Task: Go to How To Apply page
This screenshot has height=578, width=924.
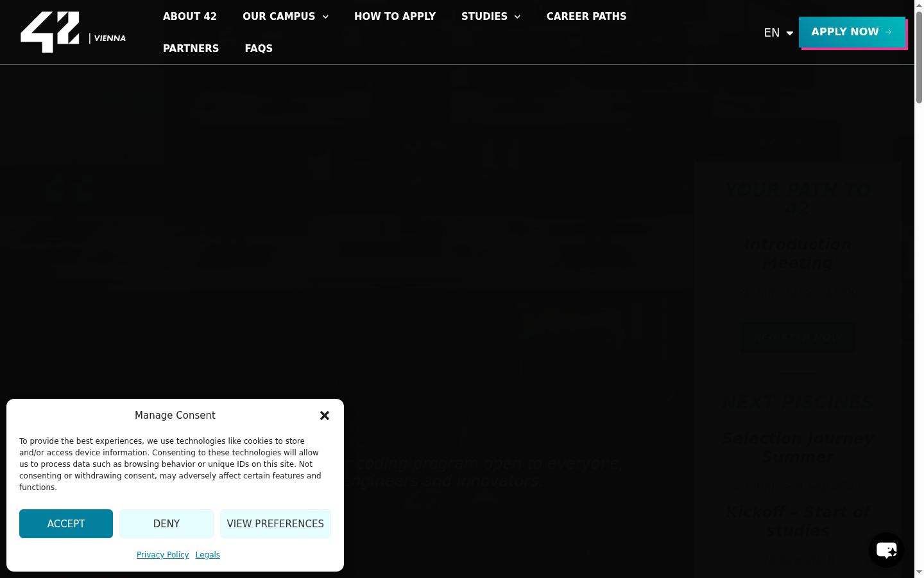Action: point(395,16)
